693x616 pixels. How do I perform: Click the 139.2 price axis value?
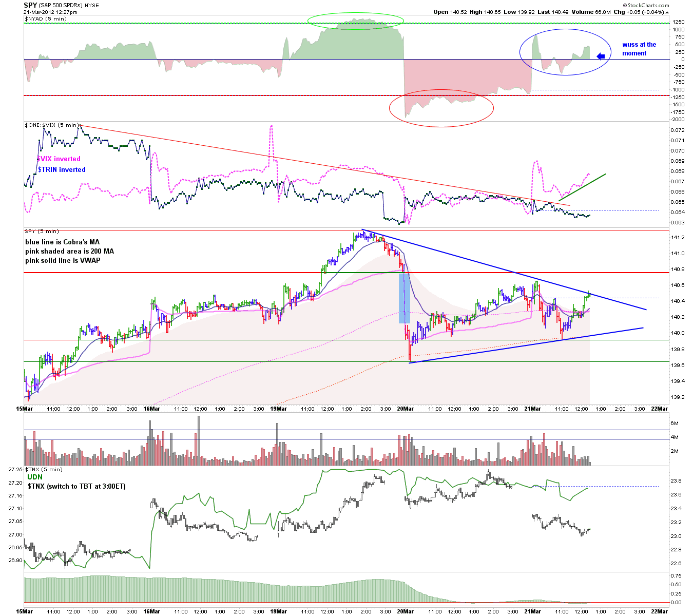coord(677,397)
